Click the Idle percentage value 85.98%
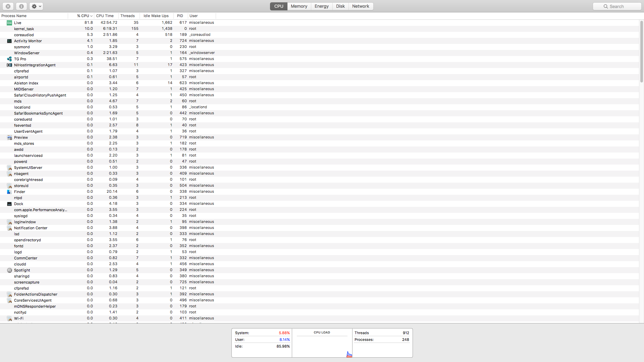Image resolution: width=644 pixels, height=362 pixels. [x=283, y=346]
